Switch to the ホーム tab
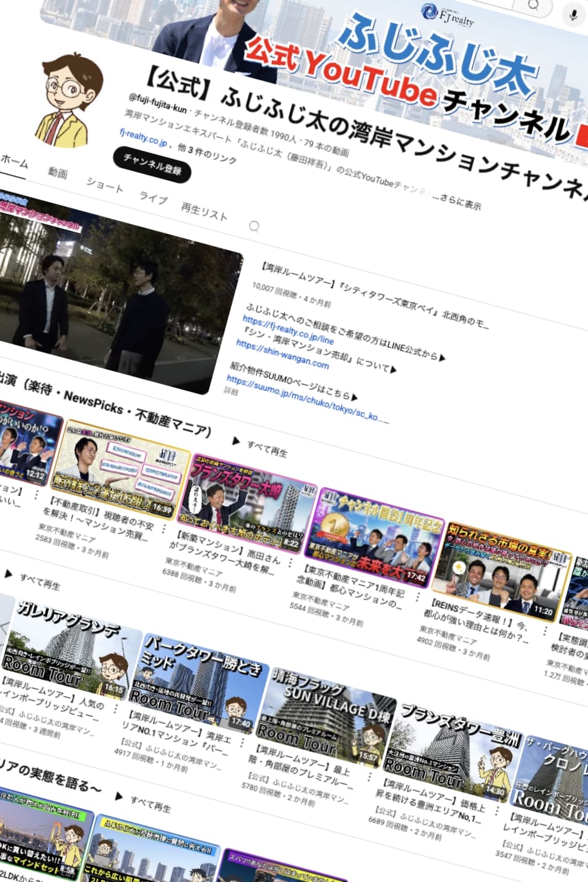 pos(13,161)
